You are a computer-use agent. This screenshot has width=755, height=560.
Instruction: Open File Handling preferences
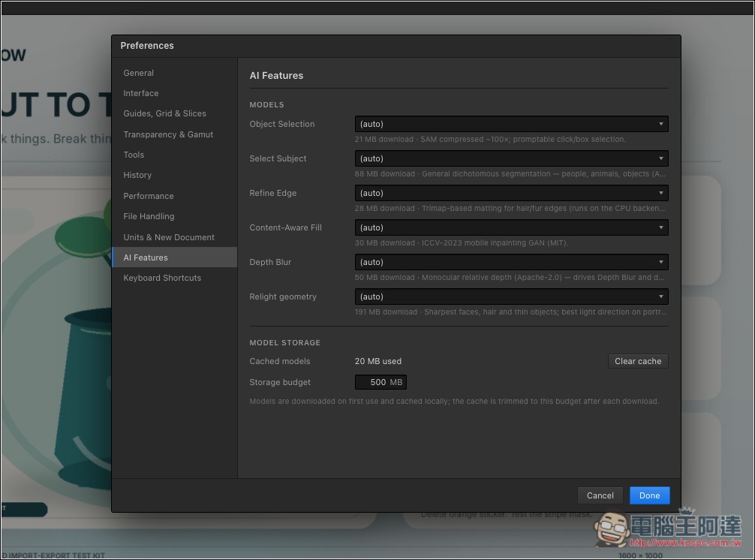(x=174, y=216)
